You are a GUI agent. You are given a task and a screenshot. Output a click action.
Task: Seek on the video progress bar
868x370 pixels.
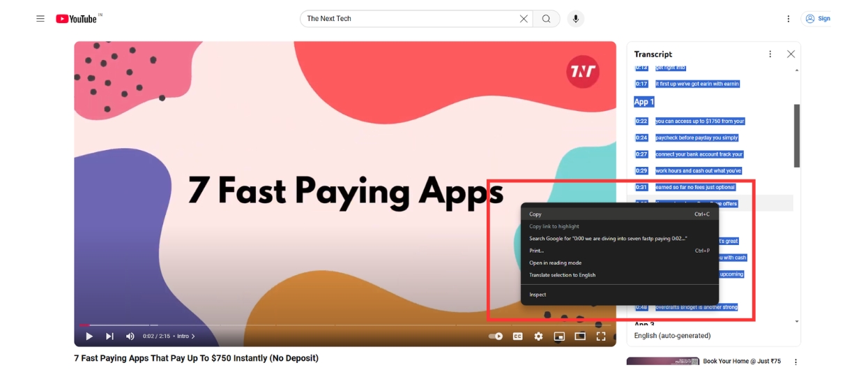click(x=345, y=325)
